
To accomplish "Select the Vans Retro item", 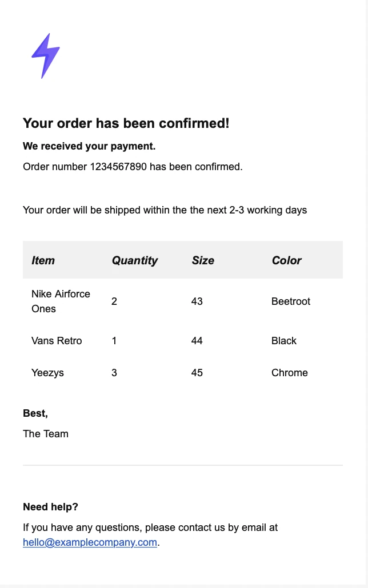I will pos(57,341).
